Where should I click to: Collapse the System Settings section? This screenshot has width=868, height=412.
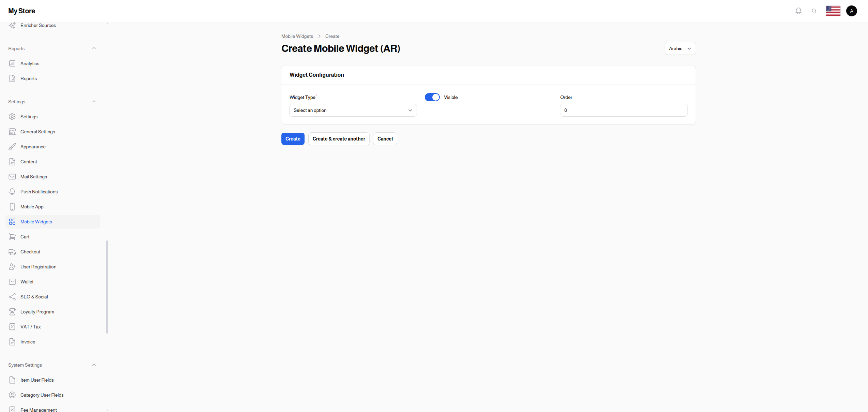[x=94, y=365]
